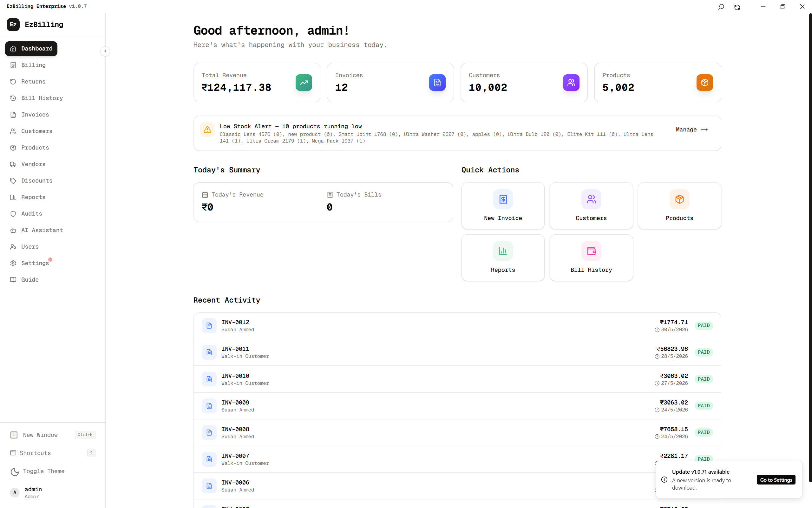Screen dimensions: 812x508
Task: Click the Users sidebar icon
Action: 13,247
